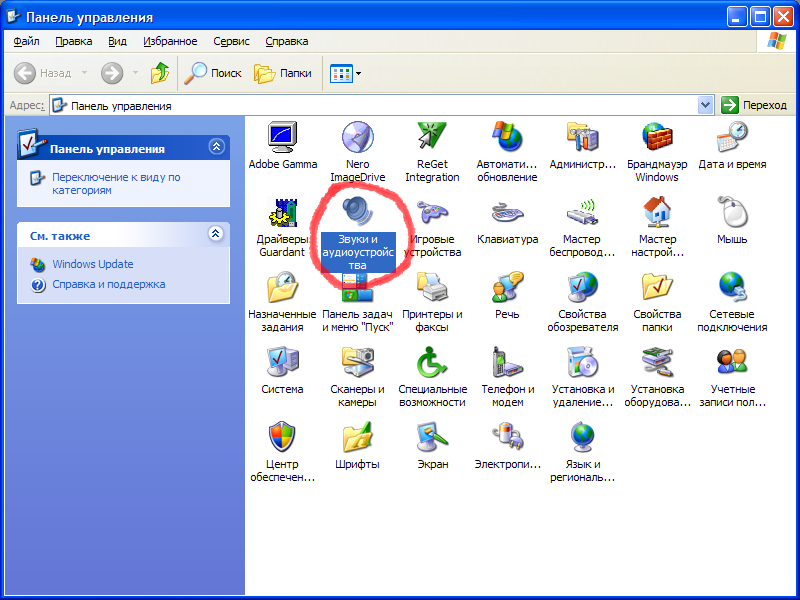Click the title bar control panel icon
The image size is (800, 600).
pyautogui.click(x=14, y=17)
